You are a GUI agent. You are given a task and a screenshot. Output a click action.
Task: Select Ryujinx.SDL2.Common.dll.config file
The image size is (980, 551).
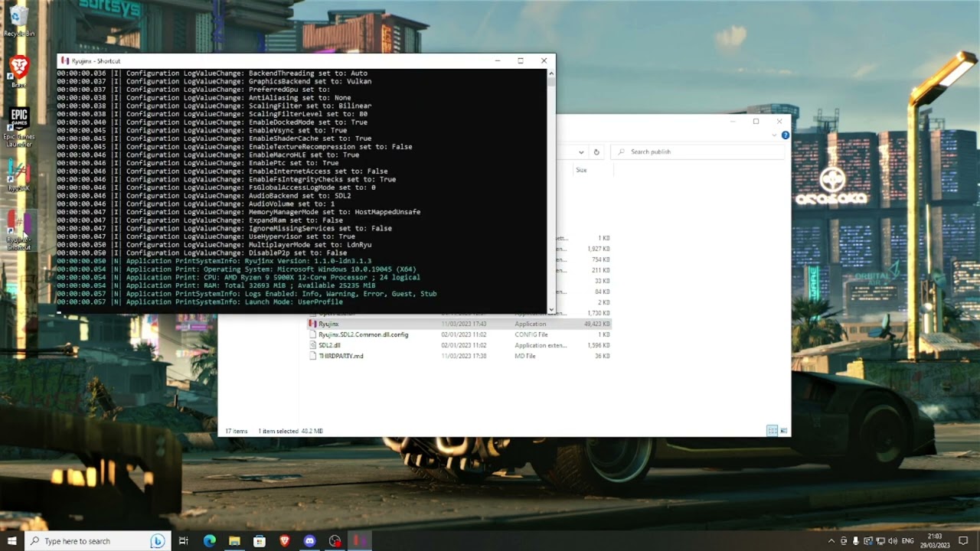tap(364, 334)
